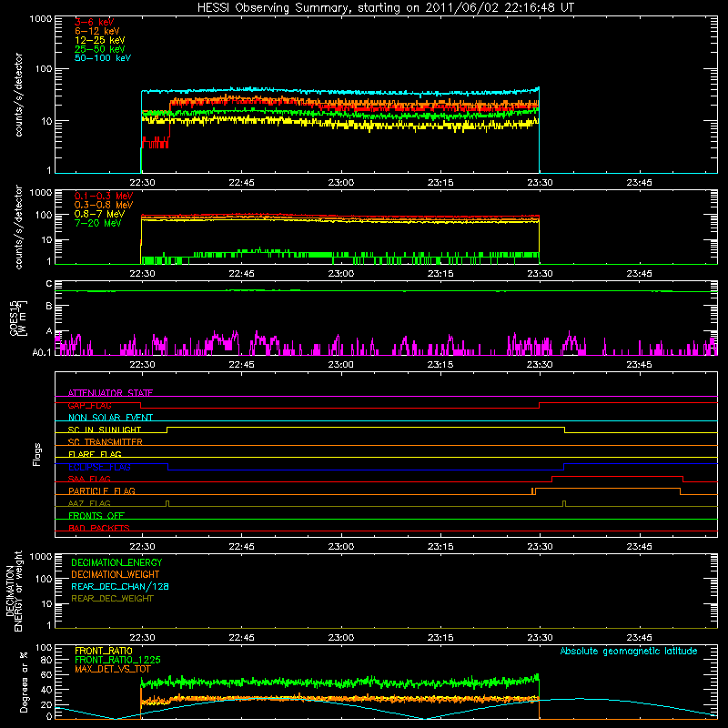The image size is (728, 728).
Task: Select the '0.1-0.3 MeV' legend label
Action: pyautogui.click(x=104, y=196)
